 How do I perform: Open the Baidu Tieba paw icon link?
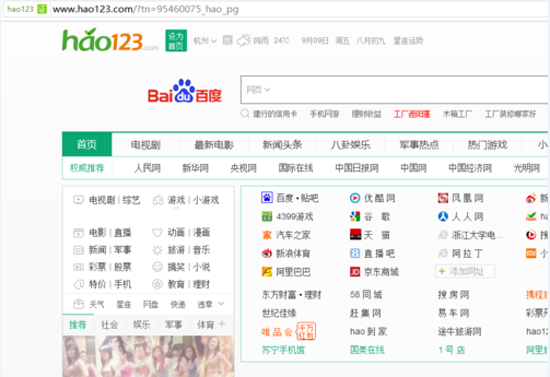(x=267, y=198)
